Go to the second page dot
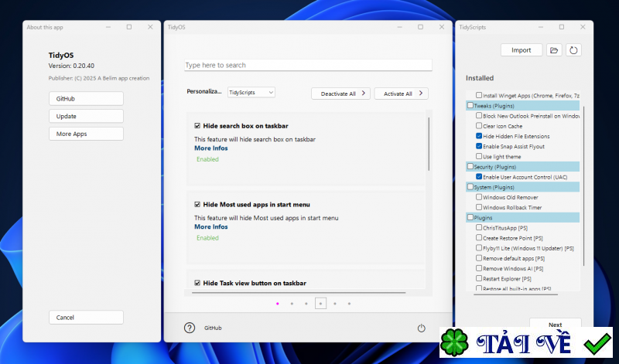Screen dimensions: 619x364 click(292, 304)
